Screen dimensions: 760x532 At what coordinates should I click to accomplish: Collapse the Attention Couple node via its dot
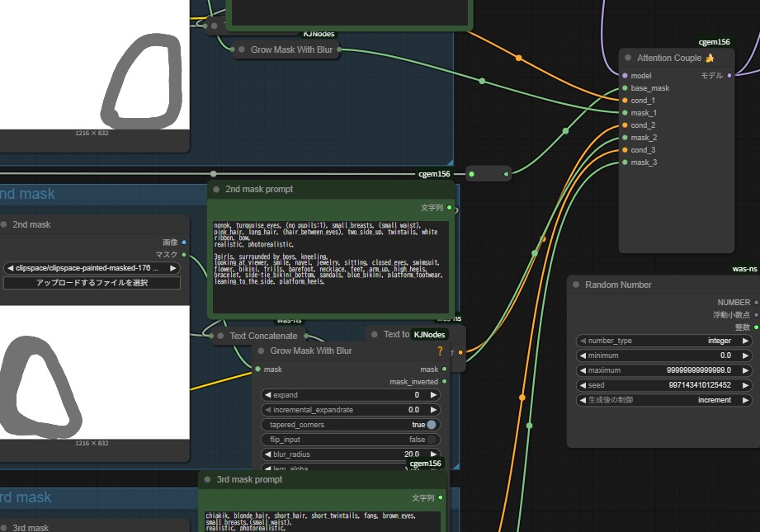coord(628,59)
